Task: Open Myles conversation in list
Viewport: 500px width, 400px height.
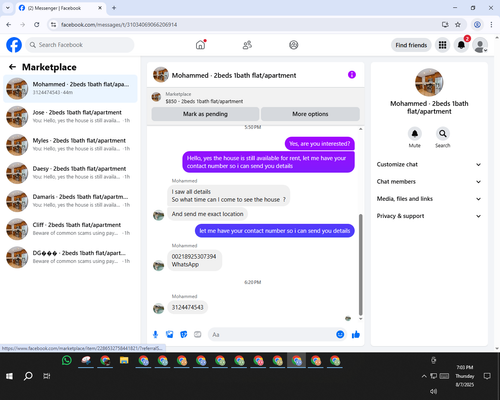Action: tap(70, 145)
